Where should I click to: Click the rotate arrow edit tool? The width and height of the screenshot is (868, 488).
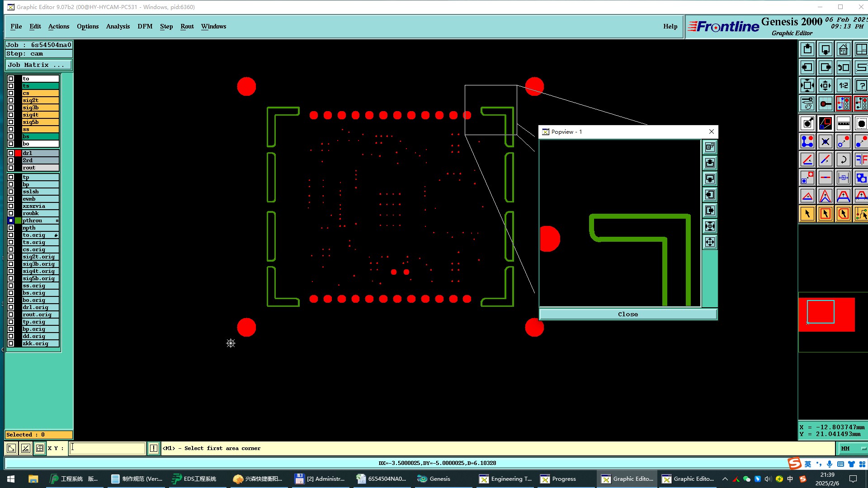pyautogui.click(x=843, y=160)
